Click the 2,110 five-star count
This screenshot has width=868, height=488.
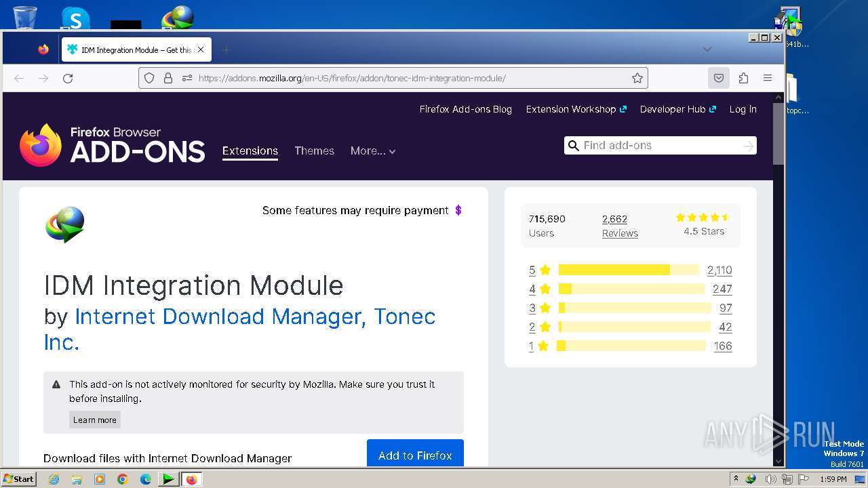pyautogui.click(x=719, y=270)
